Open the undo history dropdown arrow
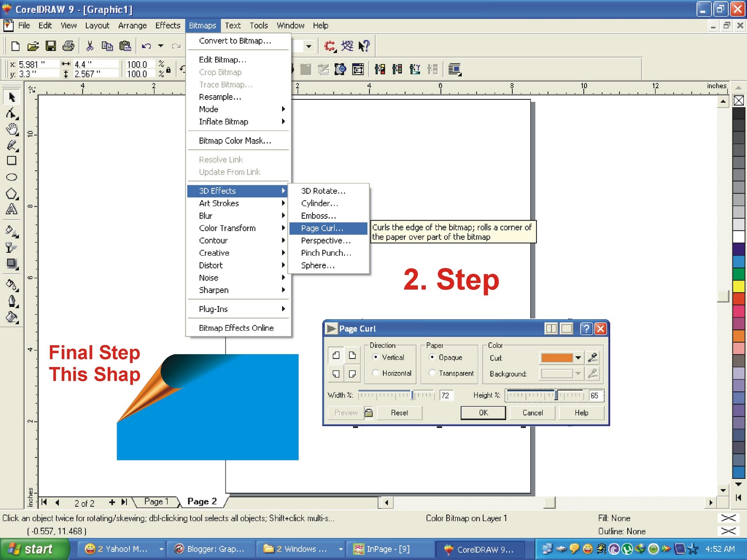This screenshot has height=560, width=747. click(161, 46)
